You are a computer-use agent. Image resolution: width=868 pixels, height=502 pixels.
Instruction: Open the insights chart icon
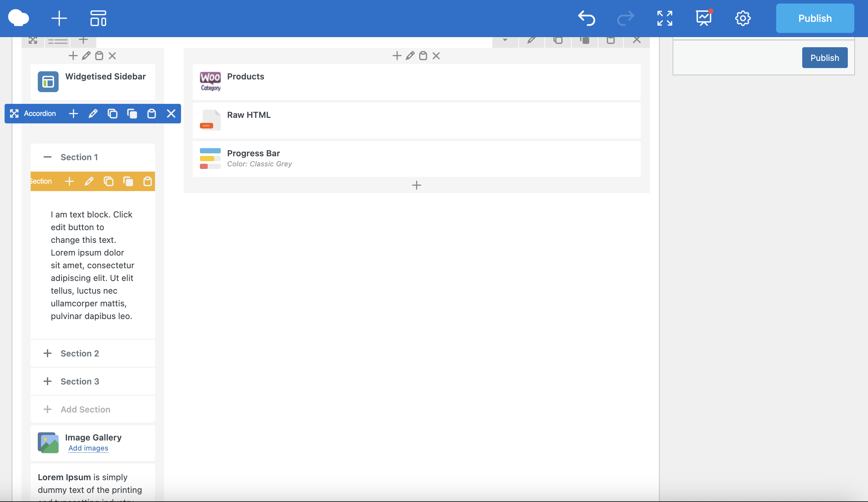pyautogui.click(x=704, y=18)
